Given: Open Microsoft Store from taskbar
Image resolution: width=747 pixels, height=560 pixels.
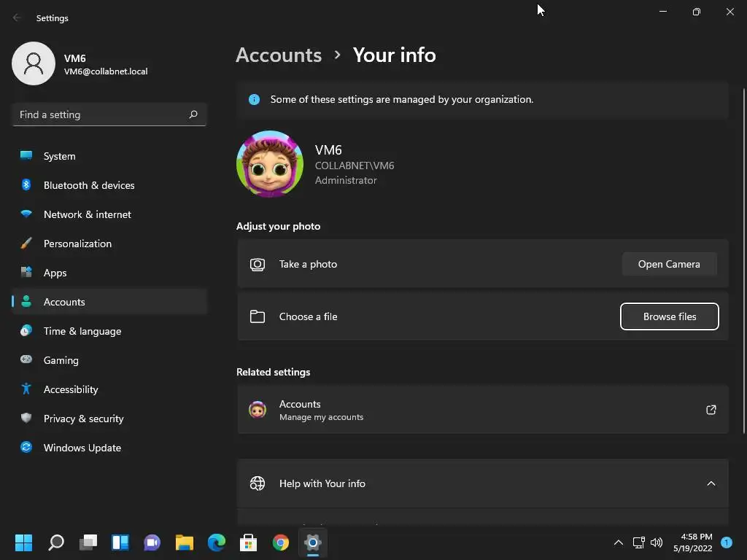Looking at the screenshot, I should [248, 542].
